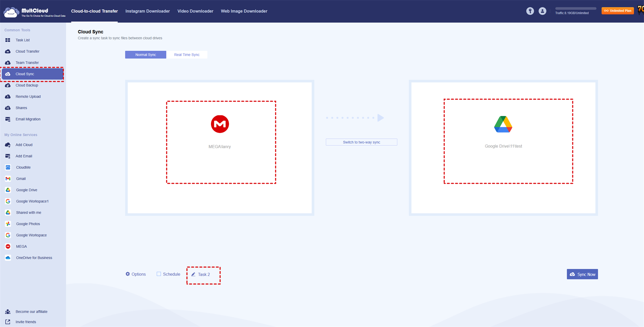Click the Add Email icon
The width and height of the screenshot is (644, 327).
[8, 156]
